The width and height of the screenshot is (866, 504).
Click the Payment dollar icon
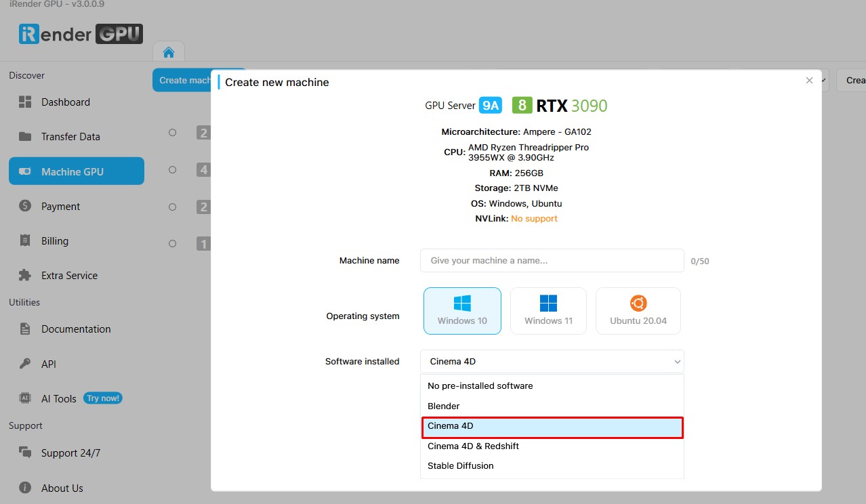(x=25, y=206)
